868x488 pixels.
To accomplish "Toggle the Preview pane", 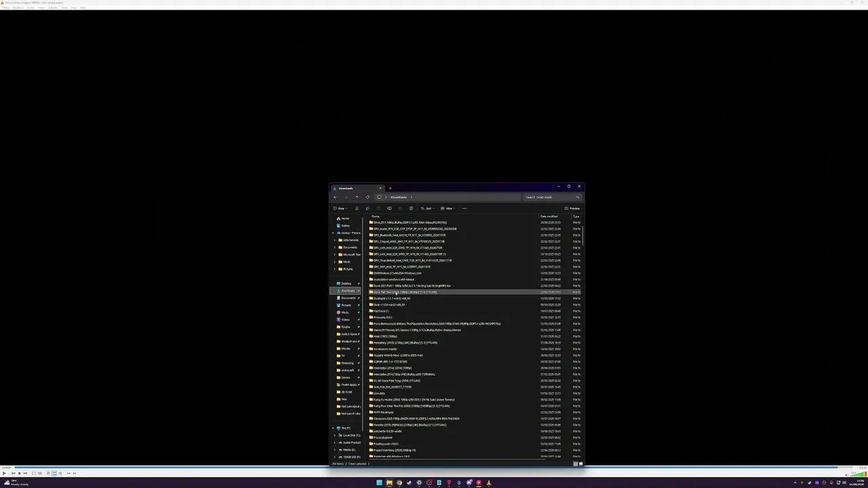I will [x=573, y=208].
